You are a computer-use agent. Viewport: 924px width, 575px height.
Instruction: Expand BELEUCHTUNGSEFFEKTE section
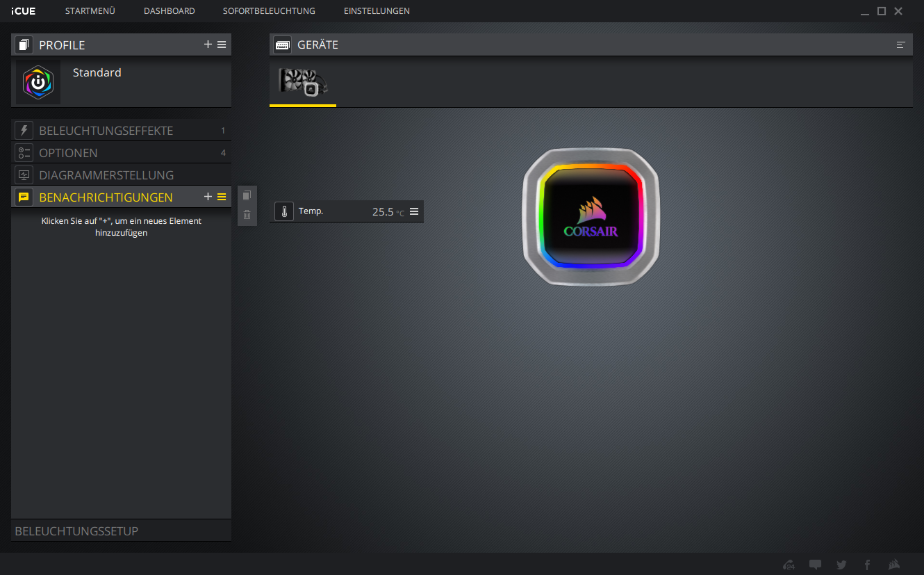point(121,130)
